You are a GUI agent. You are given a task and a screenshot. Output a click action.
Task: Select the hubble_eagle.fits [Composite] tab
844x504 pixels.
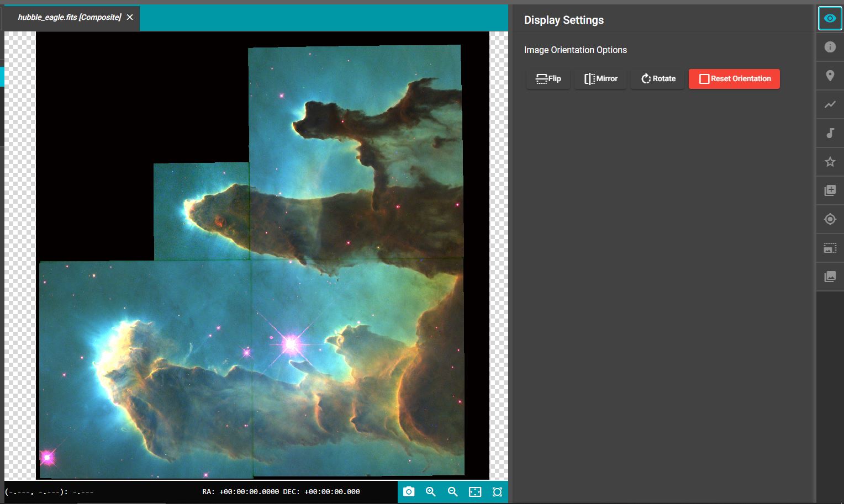[70, 18]
